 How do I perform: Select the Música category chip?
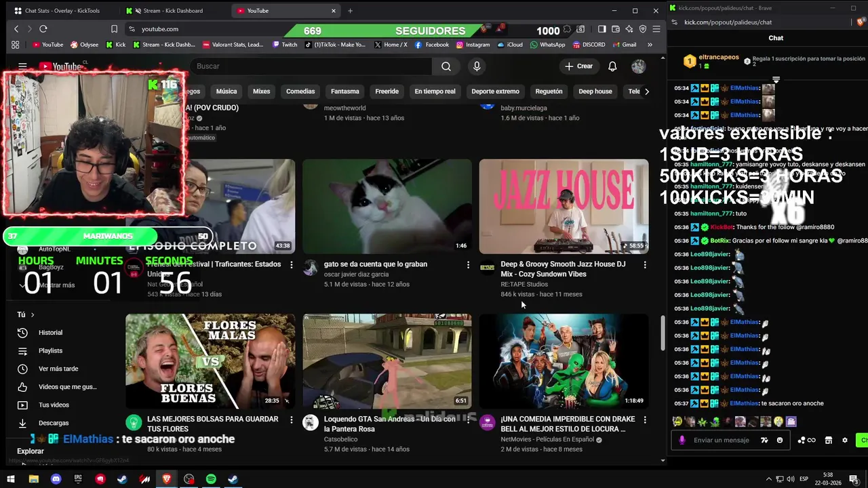pos(226,91)
